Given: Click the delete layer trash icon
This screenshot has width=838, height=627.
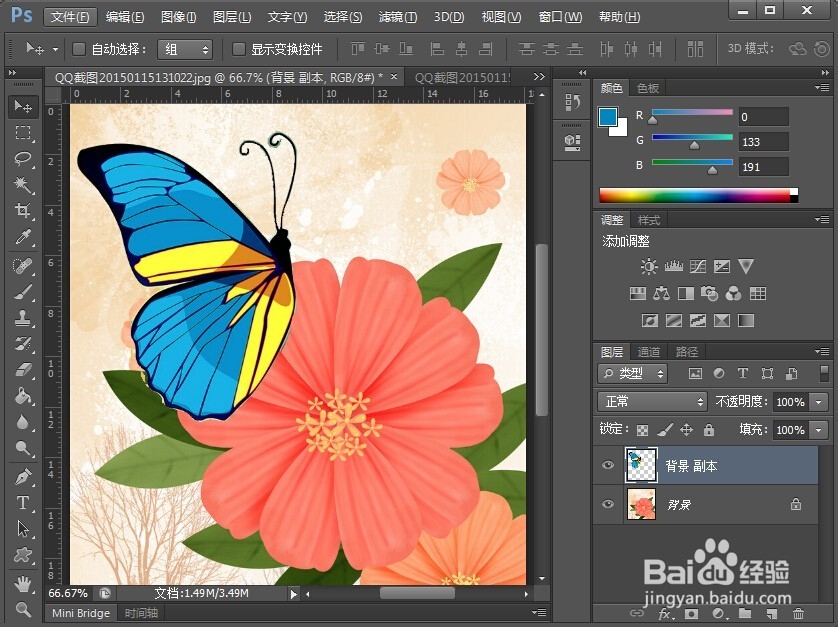Looking at the screenshot, I should [800, 613].
